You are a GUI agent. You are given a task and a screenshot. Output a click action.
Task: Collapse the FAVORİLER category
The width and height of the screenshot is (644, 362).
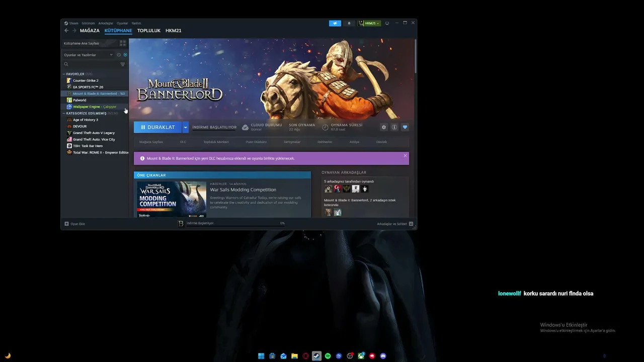point(64,74)
